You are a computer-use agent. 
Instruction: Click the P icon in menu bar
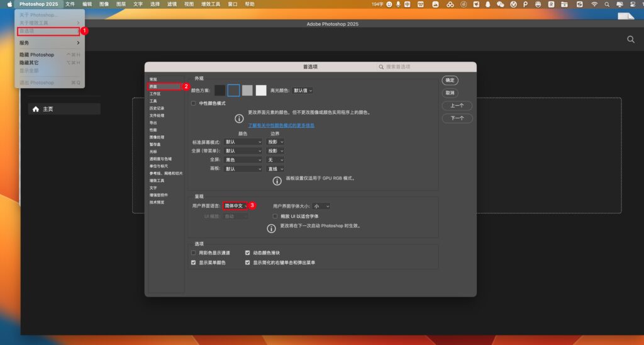pos(525,4)
